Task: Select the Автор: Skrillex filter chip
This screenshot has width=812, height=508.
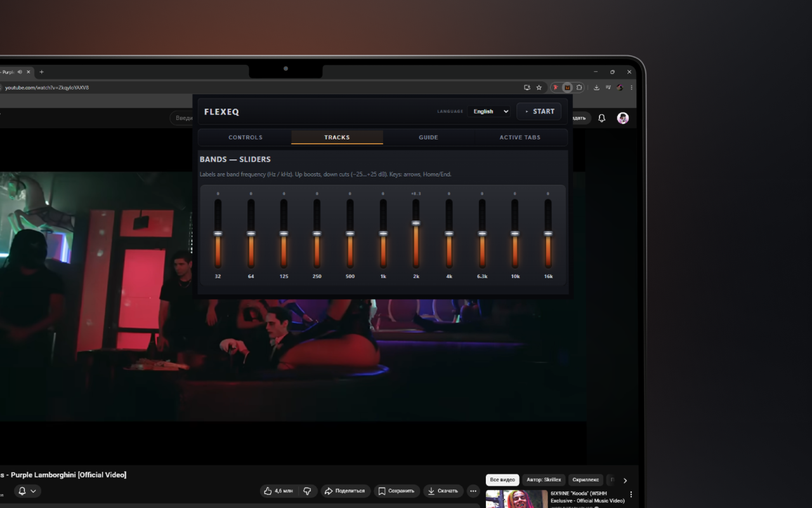Action: pos(544,480)
